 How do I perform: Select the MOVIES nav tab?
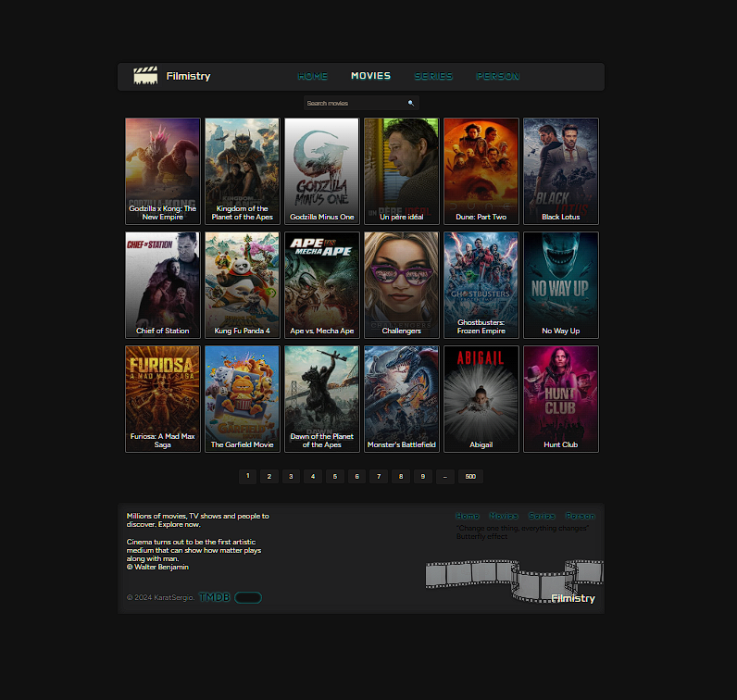(x=371, y=76)
